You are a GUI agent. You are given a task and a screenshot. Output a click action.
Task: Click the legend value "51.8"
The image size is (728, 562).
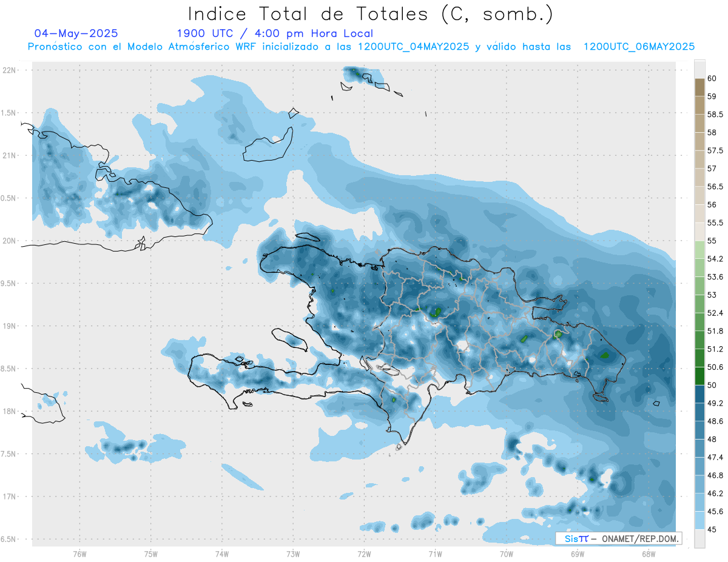(715, 331)
